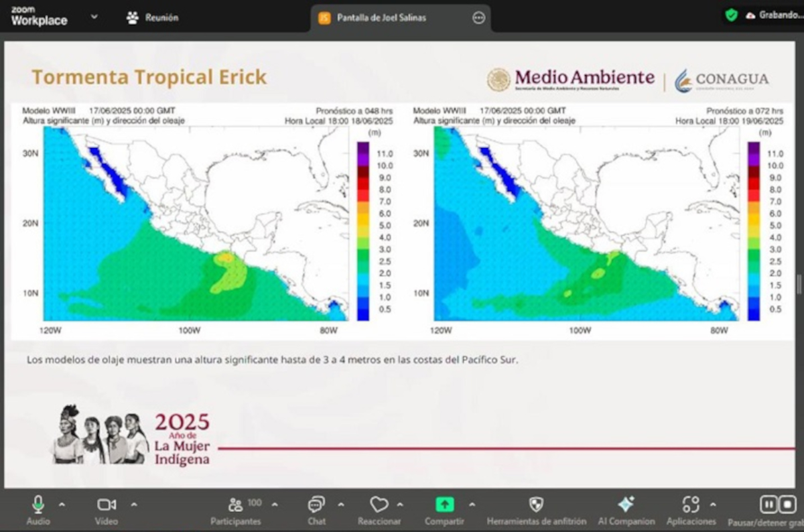Start video with the Video camera icon
The width and height of the screenshot is (804, 532).
[x=107, y=505]
